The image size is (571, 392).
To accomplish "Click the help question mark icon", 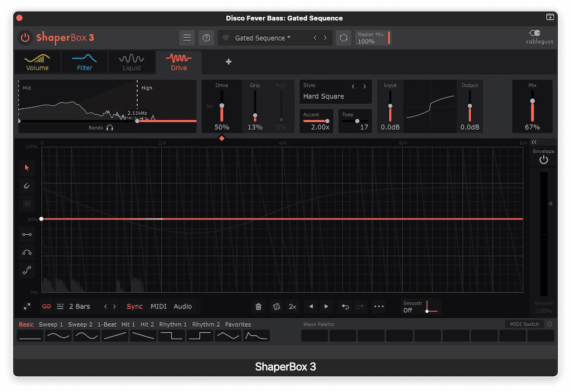I will tap(206, 37).
